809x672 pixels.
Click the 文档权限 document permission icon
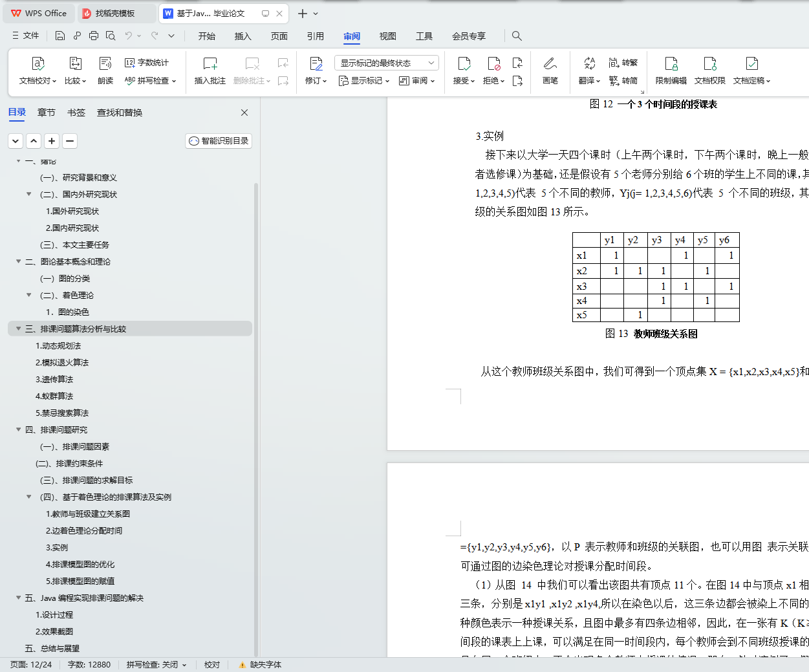click(x=710, y=63)
